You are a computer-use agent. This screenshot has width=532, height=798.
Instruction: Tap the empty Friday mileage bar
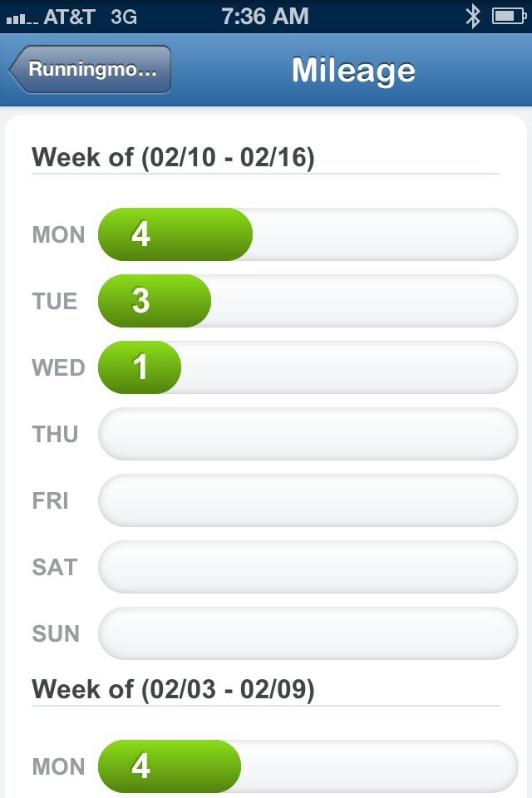(308, 500)
